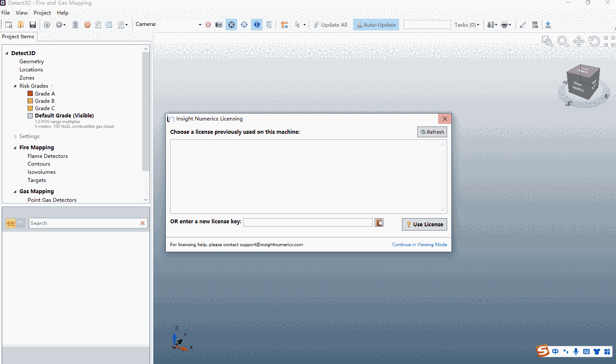Click the Grade C color swatch
The width and height of the screenshot is (616, 364).
(x=30, y=108)
